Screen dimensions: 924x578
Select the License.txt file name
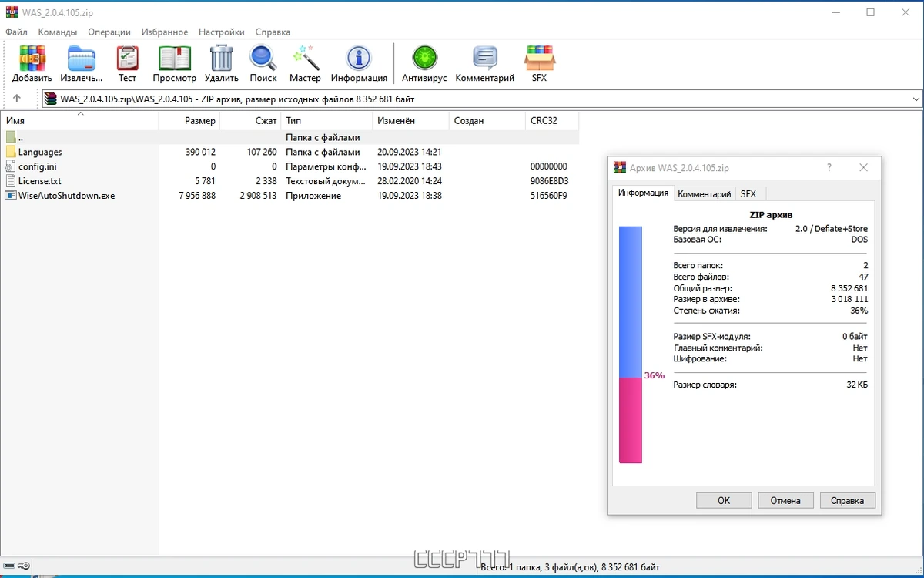[x=40, y=181]
